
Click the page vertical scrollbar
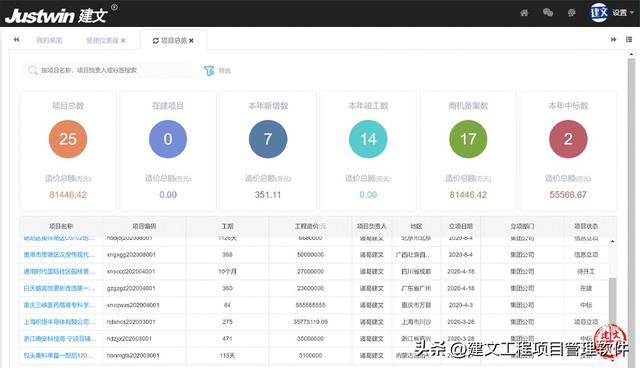point(631,212)
